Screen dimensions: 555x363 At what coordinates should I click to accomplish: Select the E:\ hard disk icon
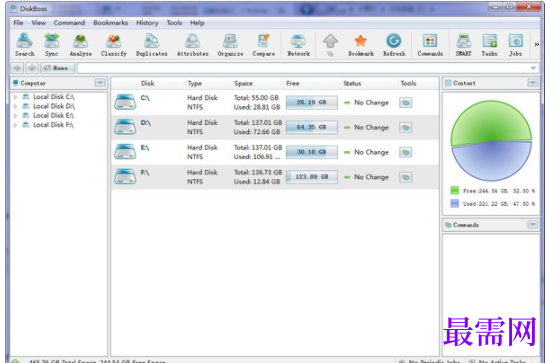[x=125, y=151]
